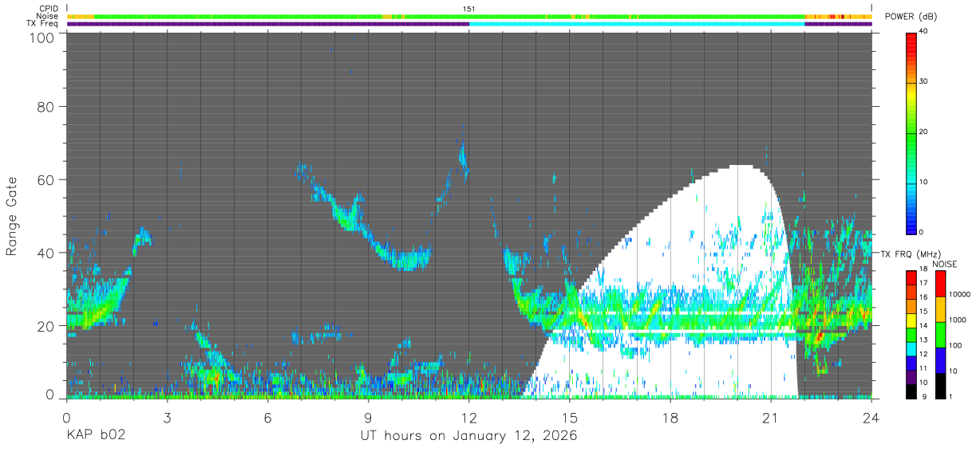Click the red 17 MHz swatch in TX FRQ legend
This screenshot has width=980, height=452.
[x=912, y=277]
